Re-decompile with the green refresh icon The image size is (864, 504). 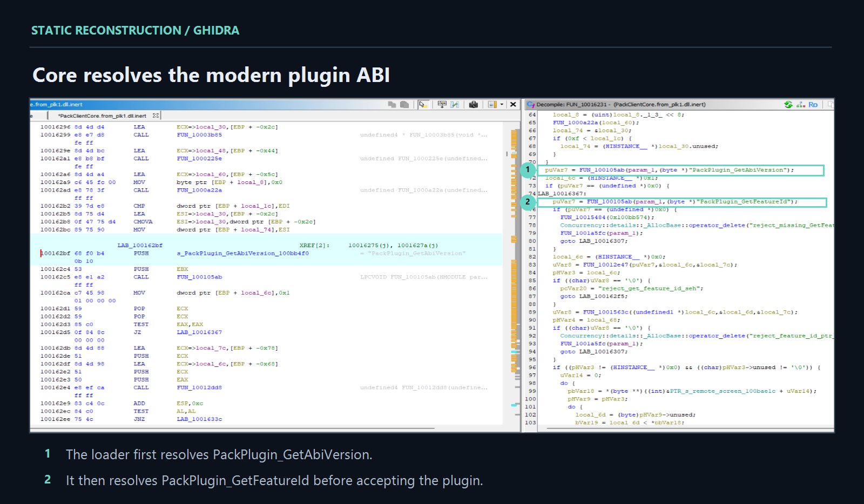coord(788,105)
